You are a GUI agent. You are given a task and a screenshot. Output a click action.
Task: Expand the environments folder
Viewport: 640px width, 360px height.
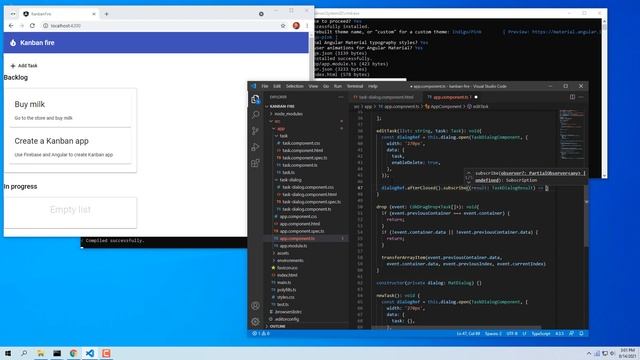pyautogui.click(x=290, y=260)
